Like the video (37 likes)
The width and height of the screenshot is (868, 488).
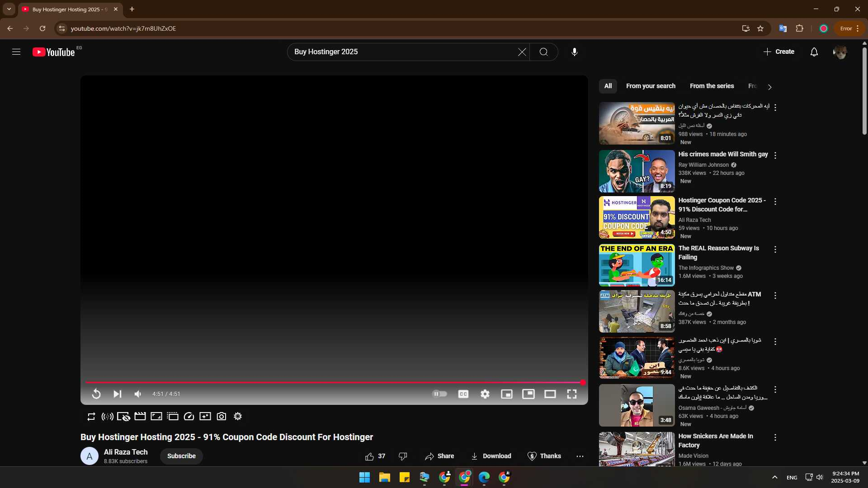(375, 456)
